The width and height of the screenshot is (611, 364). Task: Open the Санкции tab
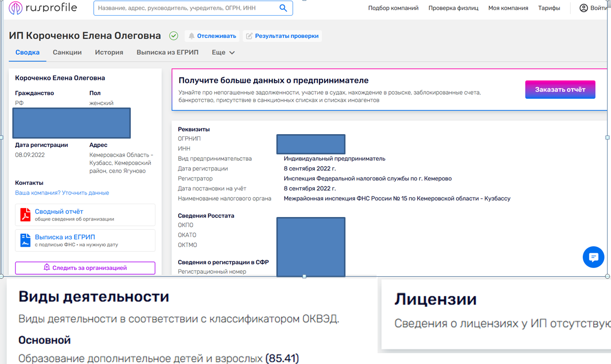[67, 52]
